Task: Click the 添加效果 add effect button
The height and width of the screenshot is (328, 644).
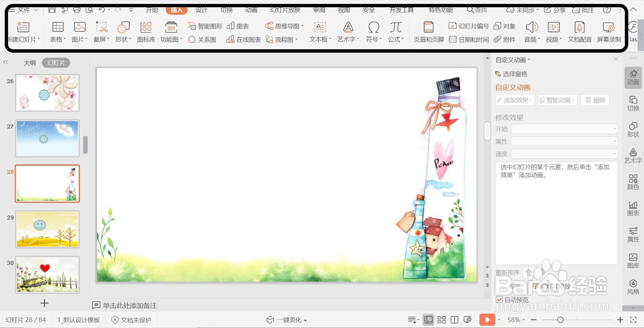Action: (515, 100)
